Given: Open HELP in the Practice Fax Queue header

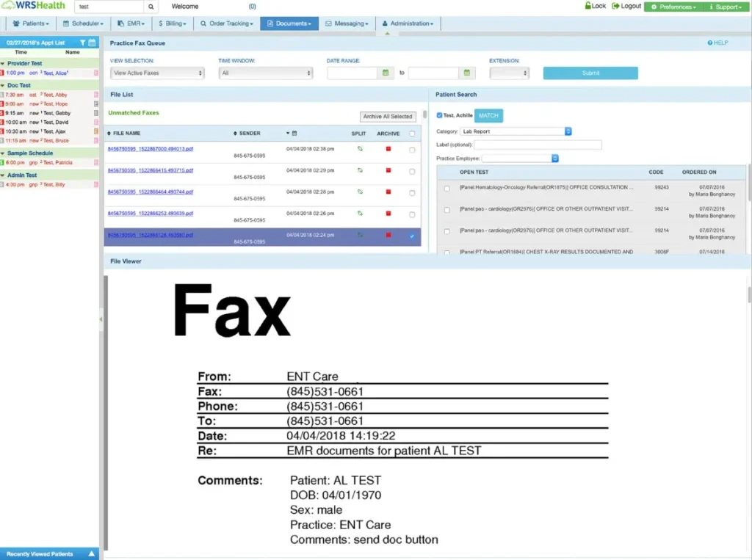Looking at the screenshot, I should (717, 43).
